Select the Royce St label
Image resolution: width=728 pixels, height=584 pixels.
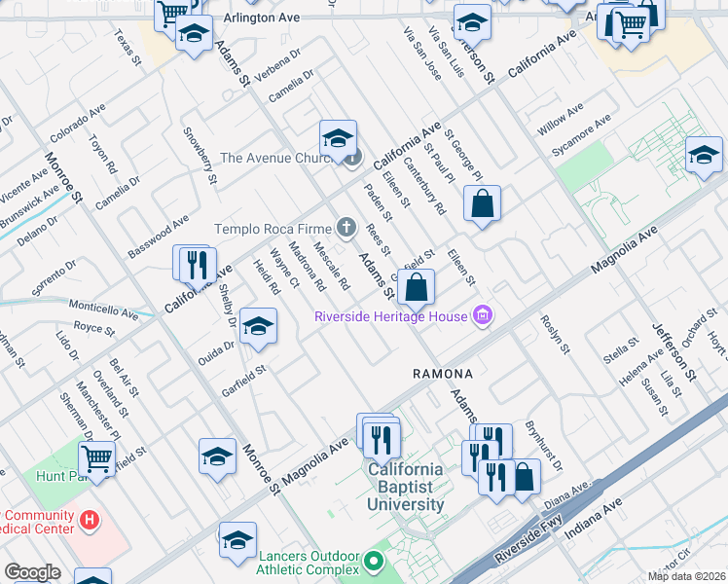coord(94,328)
